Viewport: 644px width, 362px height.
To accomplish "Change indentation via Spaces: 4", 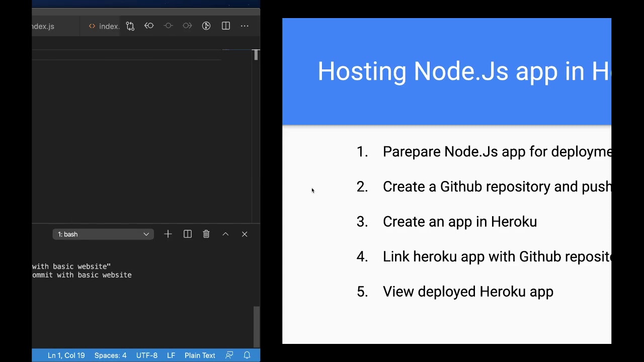I will click(x=110, y=355).
